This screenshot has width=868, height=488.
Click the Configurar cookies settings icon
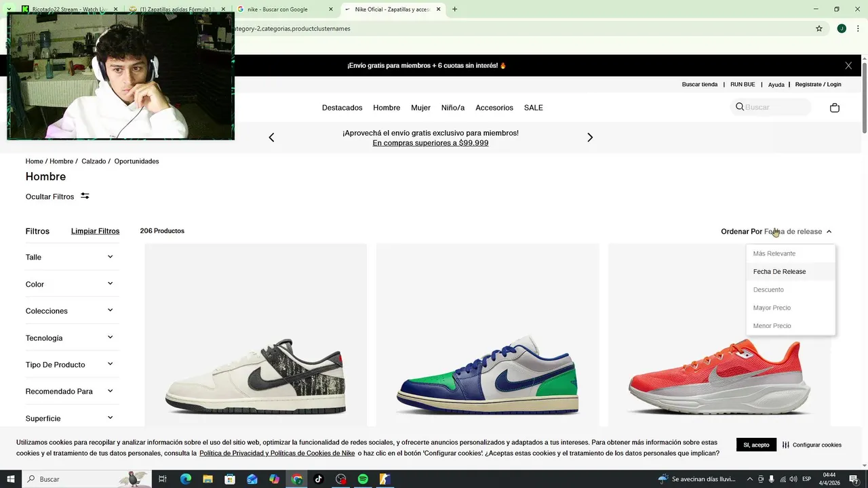click(786, 445)
